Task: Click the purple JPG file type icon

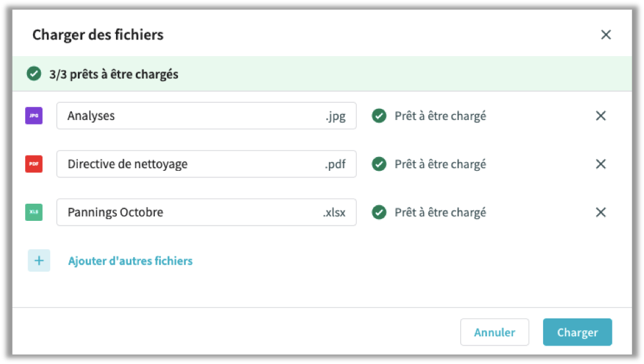Action: tap(34, 116)
